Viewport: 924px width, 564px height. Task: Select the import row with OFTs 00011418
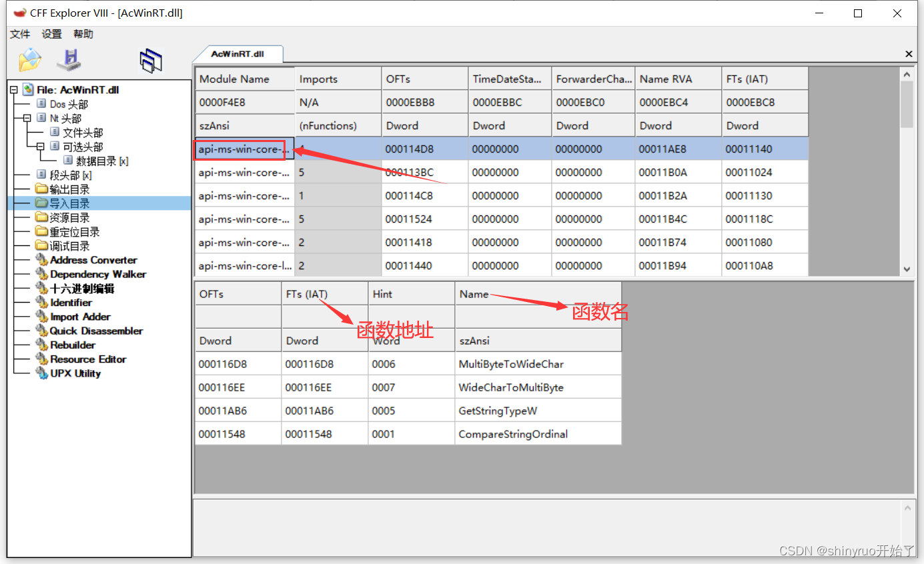coord(502,243)
